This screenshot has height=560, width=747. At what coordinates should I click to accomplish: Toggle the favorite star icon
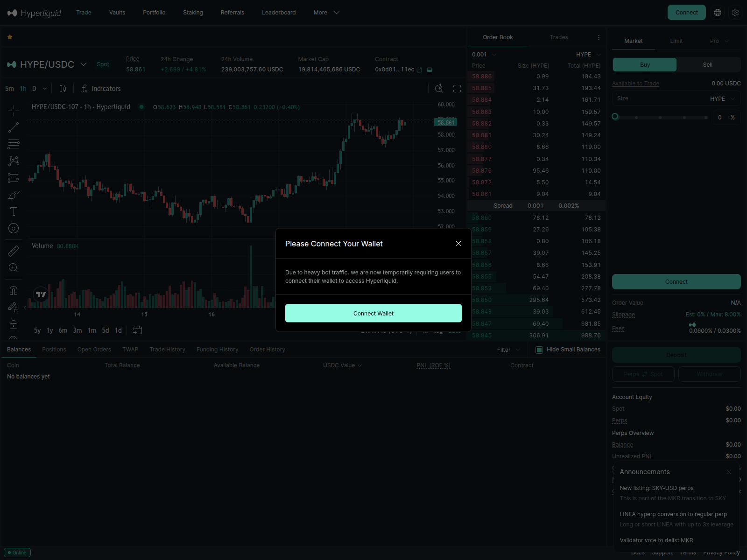(10, 37)
